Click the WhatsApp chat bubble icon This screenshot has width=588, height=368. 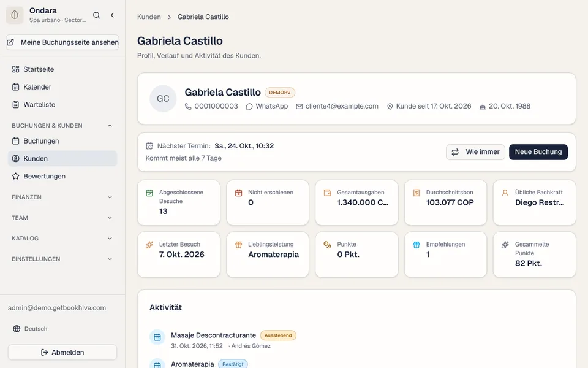click(249, 107)
